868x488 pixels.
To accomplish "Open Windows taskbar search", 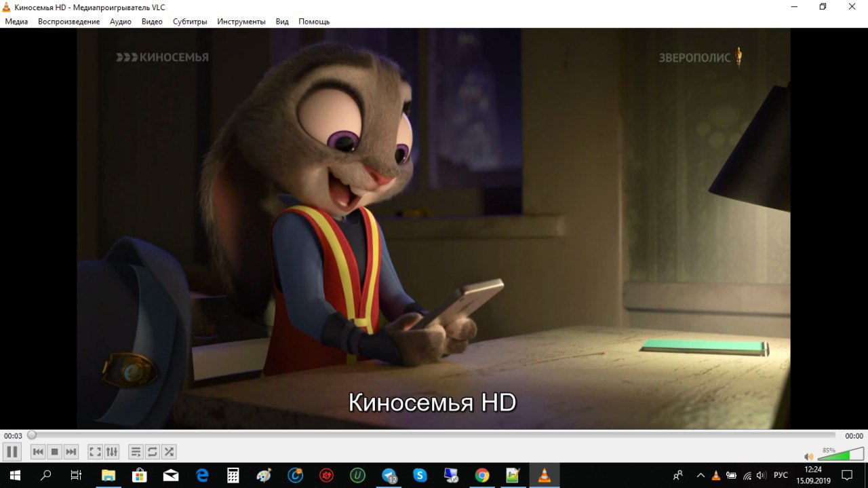I will (46, 475).
